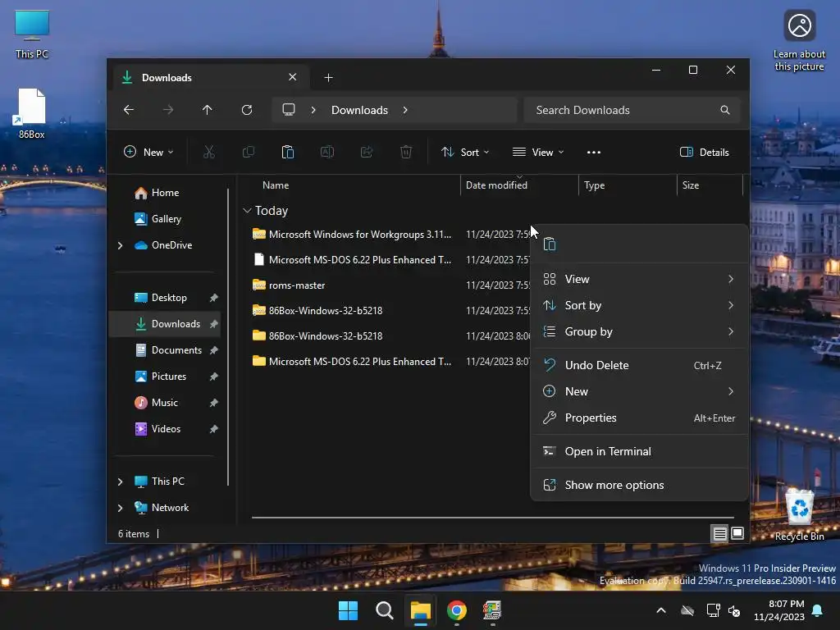Open Desktop in the navigation pane
The height and width of the screenshot is (630, 840).
click(x=165, y=298)
